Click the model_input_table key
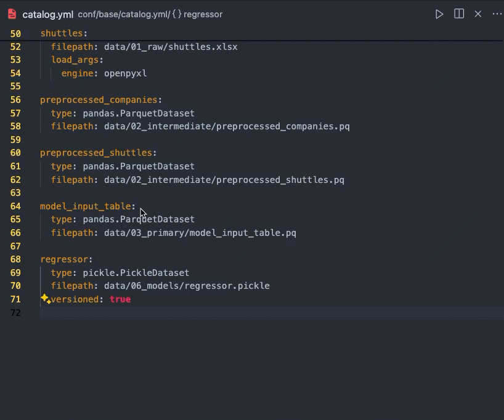The image size is (504, 420). (85, 206)
